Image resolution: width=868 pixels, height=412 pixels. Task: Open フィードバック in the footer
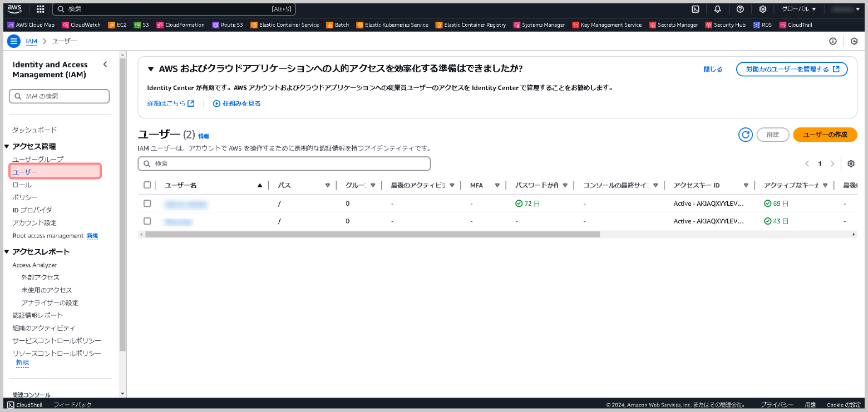tap(73, 405)
